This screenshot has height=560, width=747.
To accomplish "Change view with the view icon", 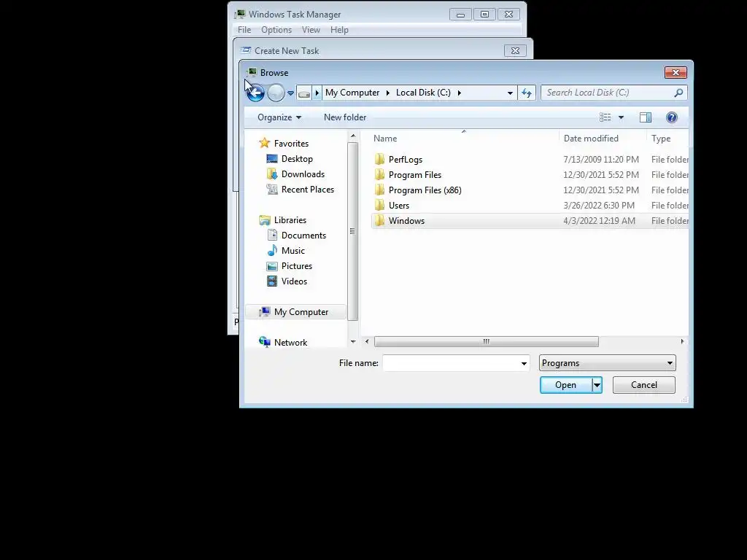I will pos(605,117).
